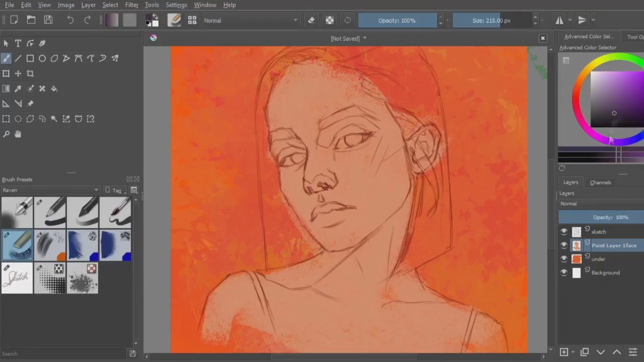Select the Text tool

pyautogui.click(x=18, y=43)
